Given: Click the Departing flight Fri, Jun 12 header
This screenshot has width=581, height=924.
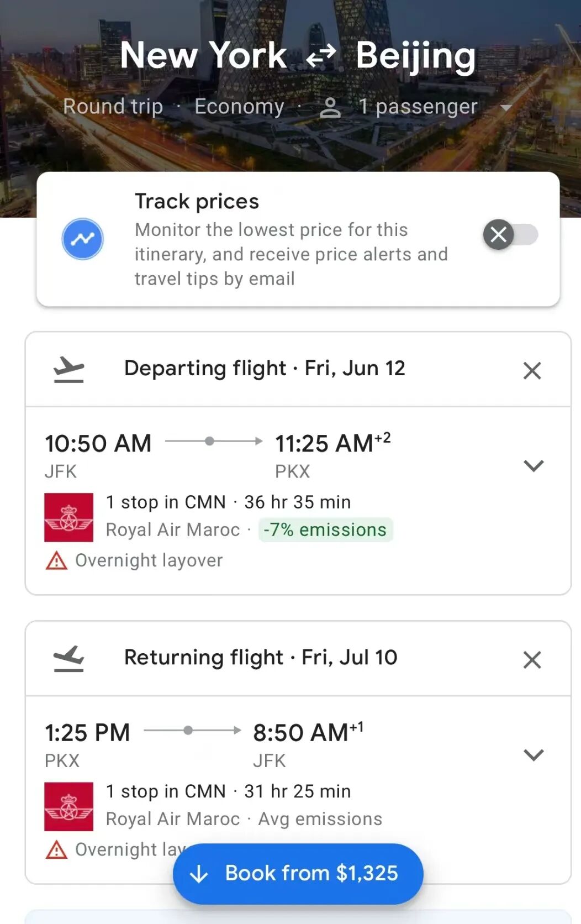Looking at the screenshot, I should (265, 369).
